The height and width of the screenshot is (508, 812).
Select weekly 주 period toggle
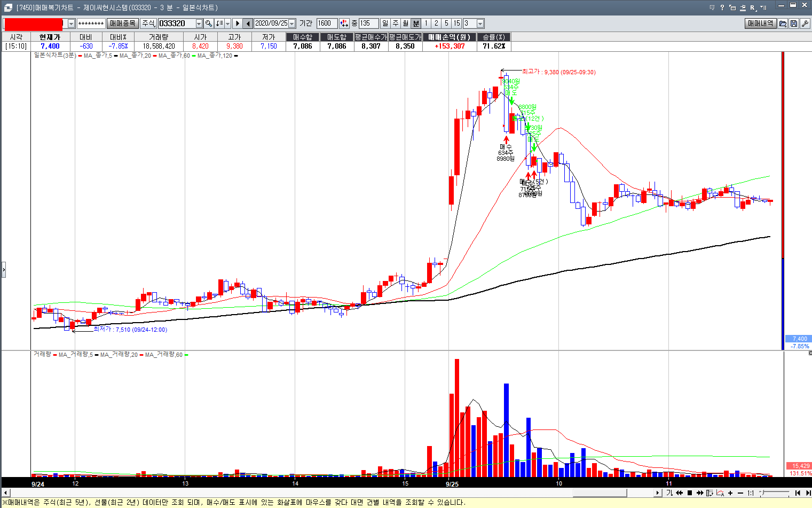(395, 24)
